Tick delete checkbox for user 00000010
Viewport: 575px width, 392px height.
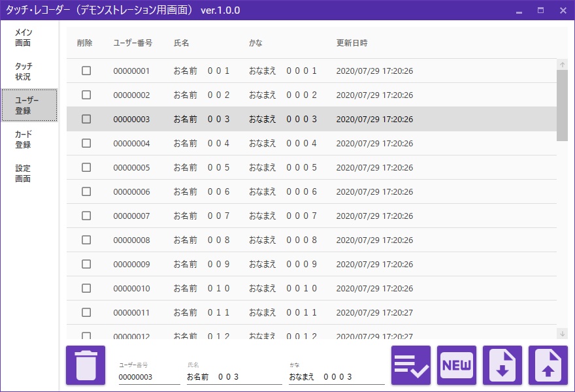coord(86,288)
